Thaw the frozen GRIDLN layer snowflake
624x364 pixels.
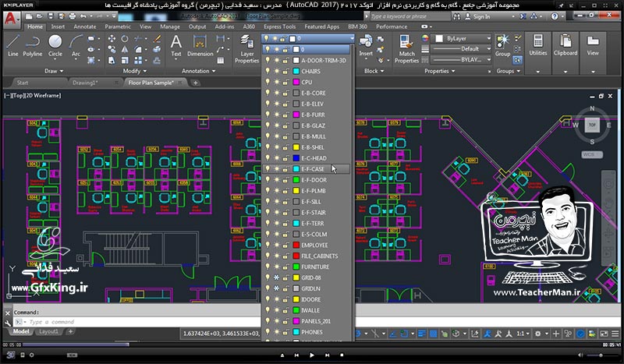(x=277, y=288)
